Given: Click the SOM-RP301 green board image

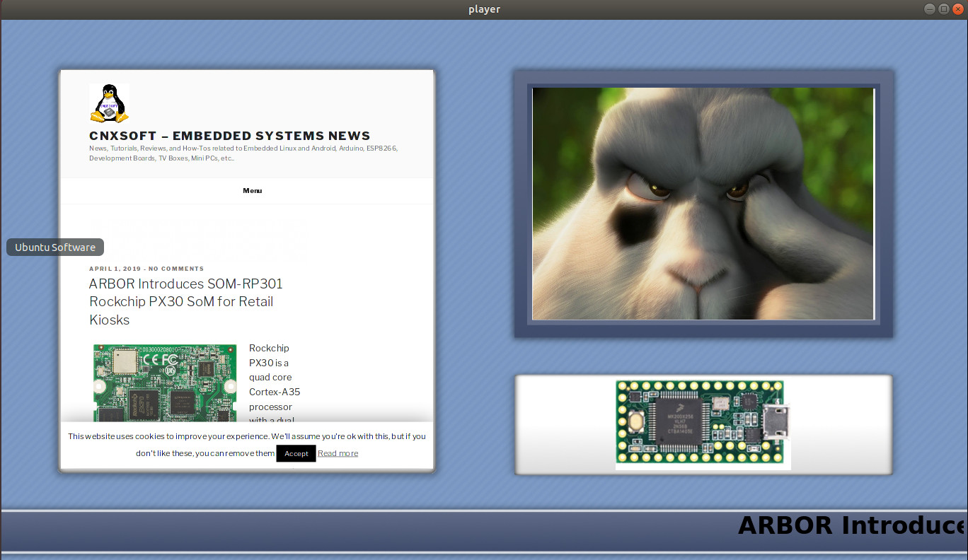Looking at the screenshot, I should coord(165,383).
